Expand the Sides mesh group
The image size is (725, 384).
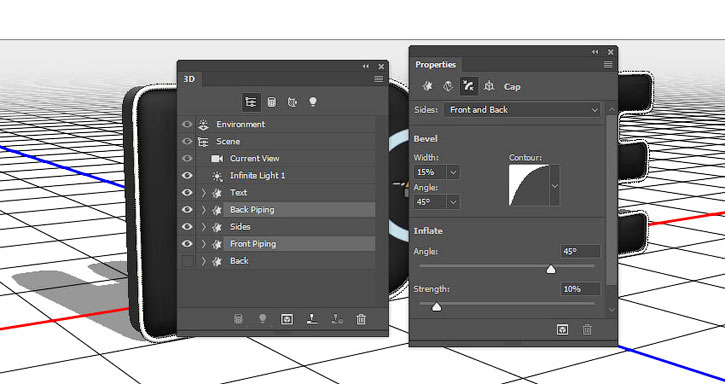tap(203, 227)
